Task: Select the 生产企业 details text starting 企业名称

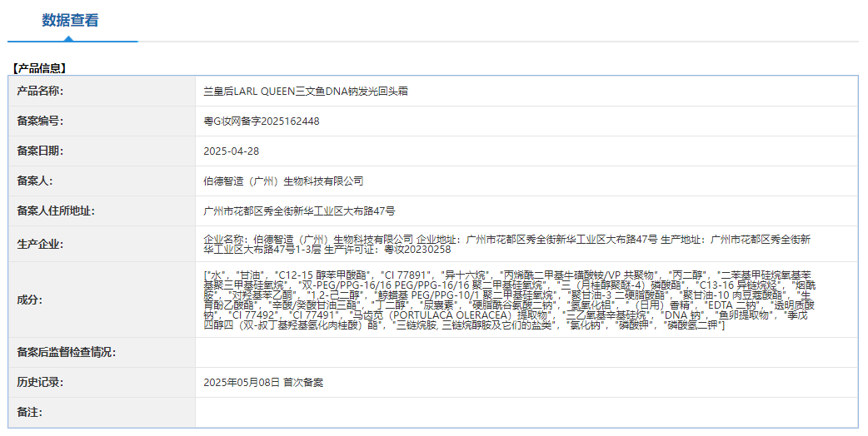Action: tap(507, 245)
